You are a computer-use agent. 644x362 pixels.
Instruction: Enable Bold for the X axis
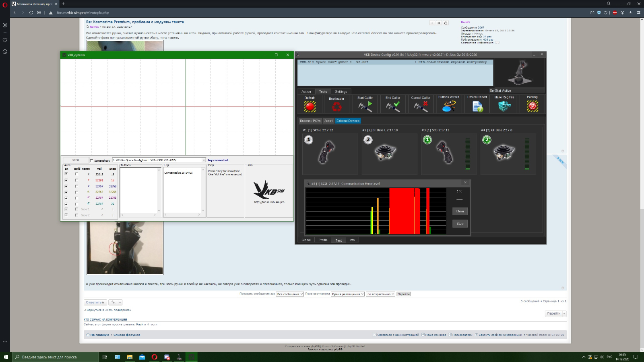tap(76, 174)
